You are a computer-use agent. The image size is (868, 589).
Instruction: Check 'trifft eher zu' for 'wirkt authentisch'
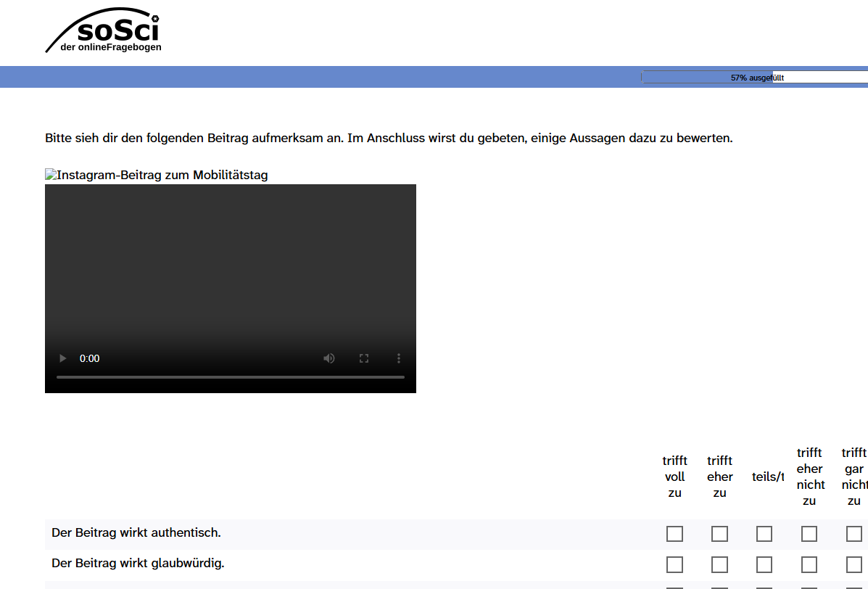[x=719, y=534]
